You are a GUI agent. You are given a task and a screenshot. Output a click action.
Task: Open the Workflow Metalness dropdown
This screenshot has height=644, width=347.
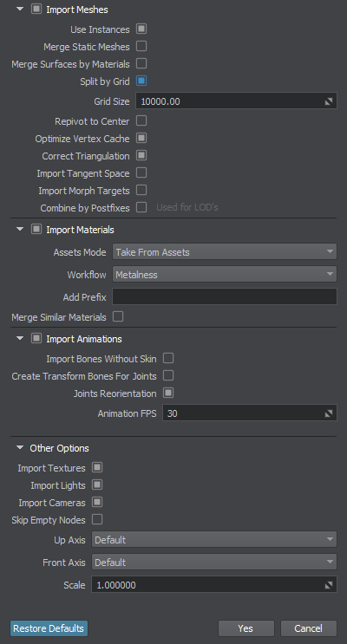coord(225,275)
